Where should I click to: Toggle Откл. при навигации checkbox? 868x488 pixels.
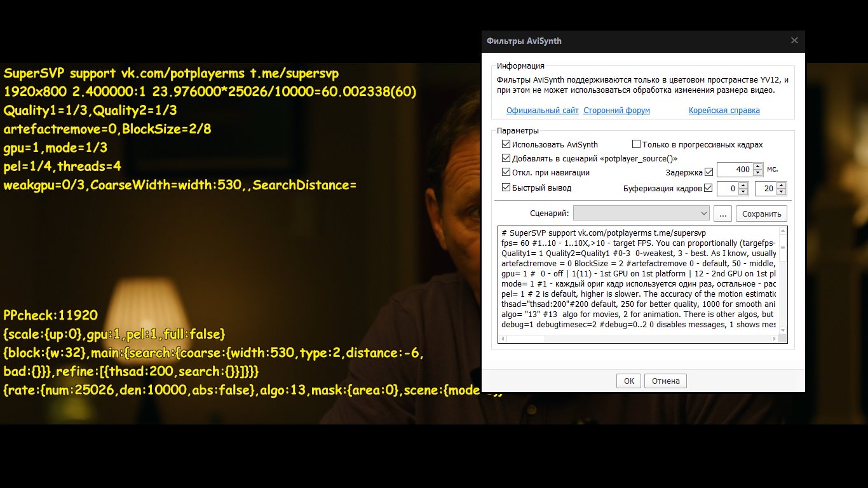(x=506, y=172)
